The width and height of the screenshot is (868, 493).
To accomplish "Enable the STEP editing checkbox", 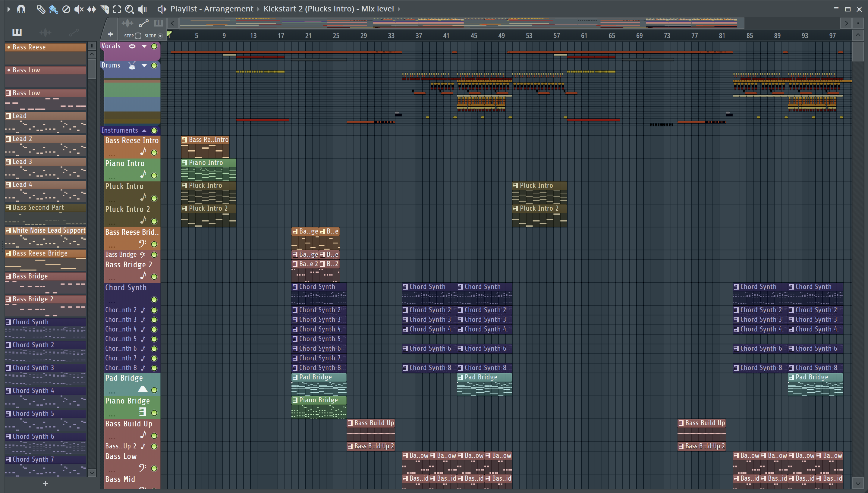I will coord(138,36).
